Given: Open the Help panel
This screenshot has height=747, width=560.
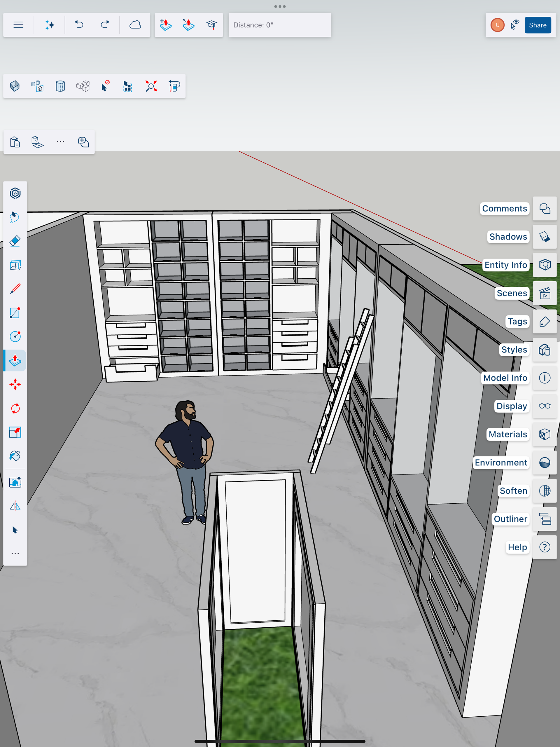Looking at the screenshot, I should point(544,547).
